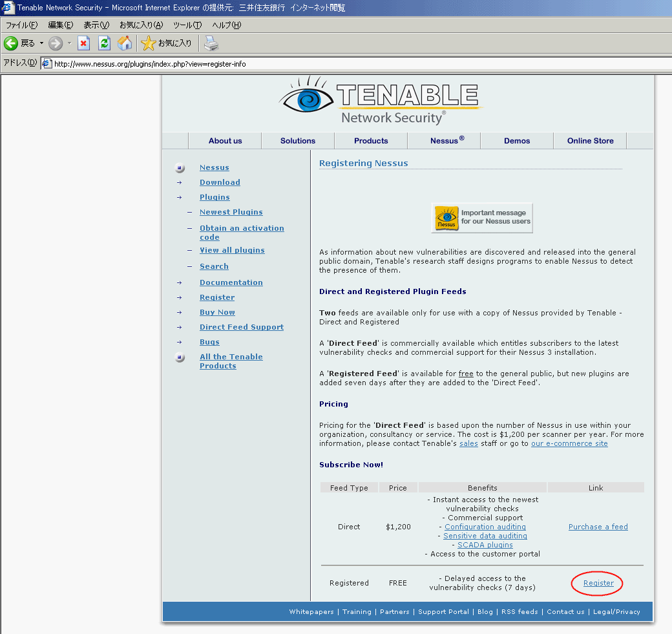The height and width of the screenshot is (634, 672).
Task: Open View all plugins link
Action: (x=232, y=250)
